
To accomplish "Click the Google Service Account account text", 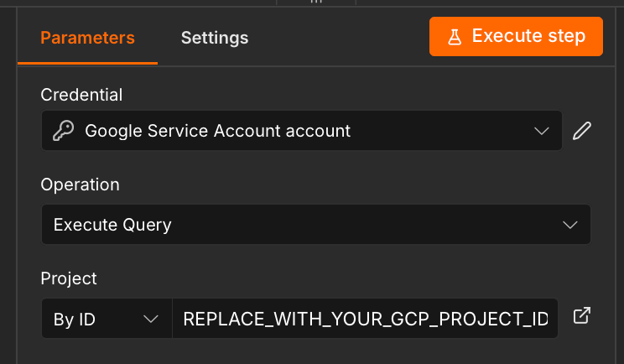I will pyautogui.click(x=218, y=131).
